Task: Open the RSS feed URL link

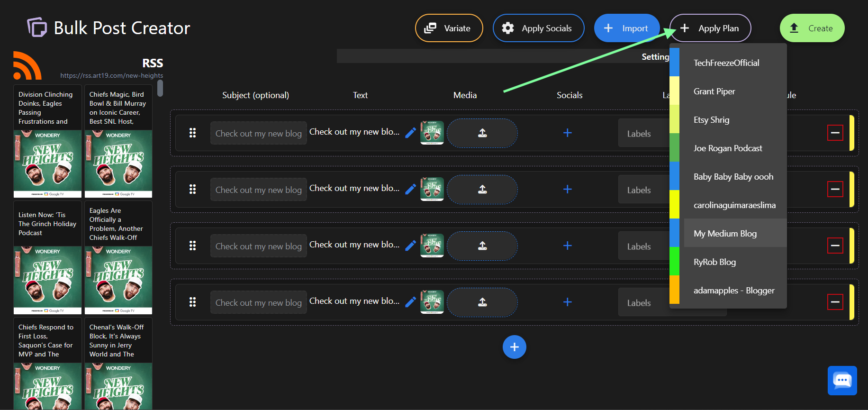Action: (111, 75)
